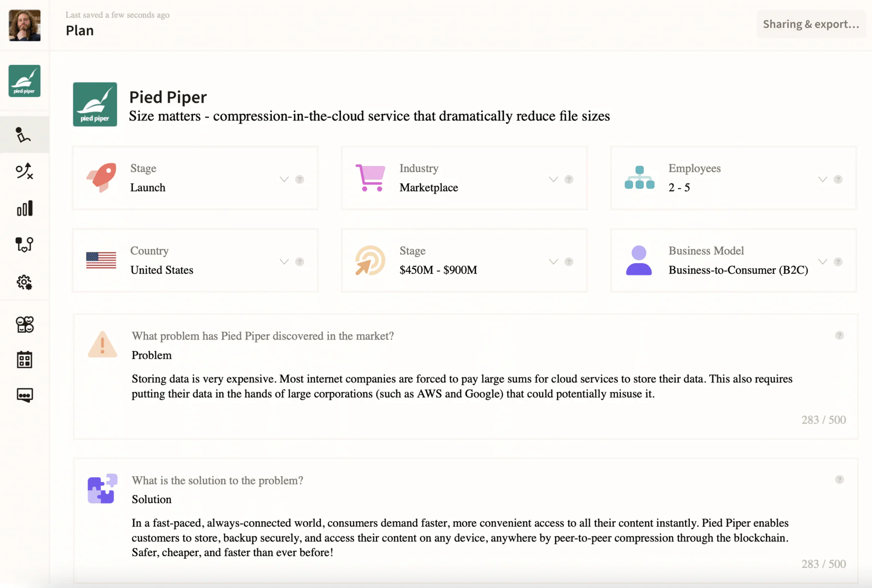The width and height of the screenshot is (872, 588).
Task: Select the plan pitch sidebar tab
Action: pyautogui.click(x=24, y=135)
